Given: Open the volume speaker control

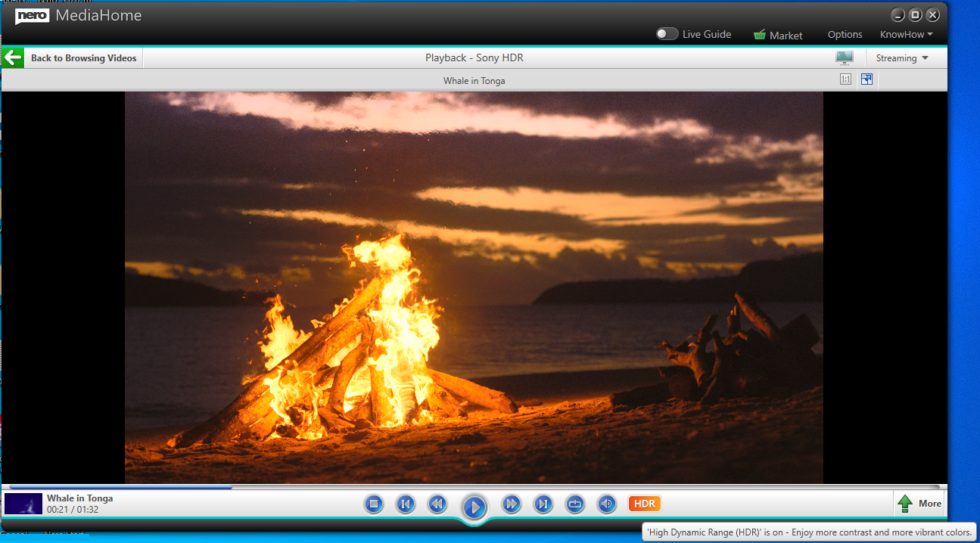Looking at the screenshot, I should tap(606, 504).
